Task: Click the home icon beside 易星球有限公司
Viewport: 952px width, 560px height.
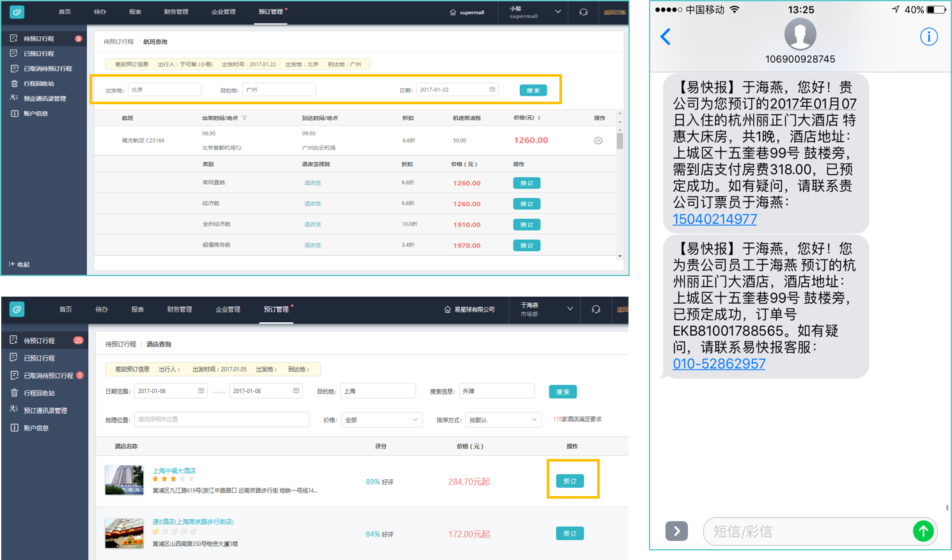Action: (448, 309)
